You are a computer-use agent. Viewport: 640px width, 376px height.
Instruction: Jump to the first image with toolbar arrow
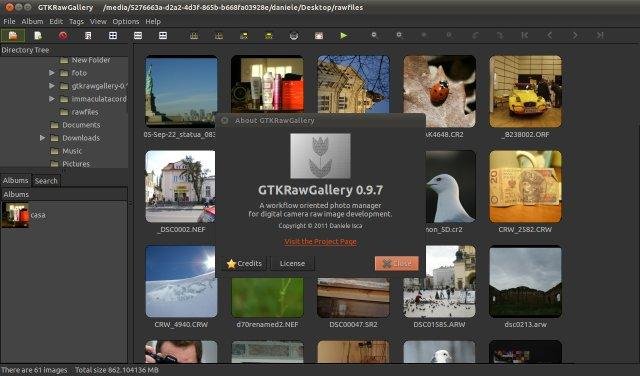click(525, 36)
